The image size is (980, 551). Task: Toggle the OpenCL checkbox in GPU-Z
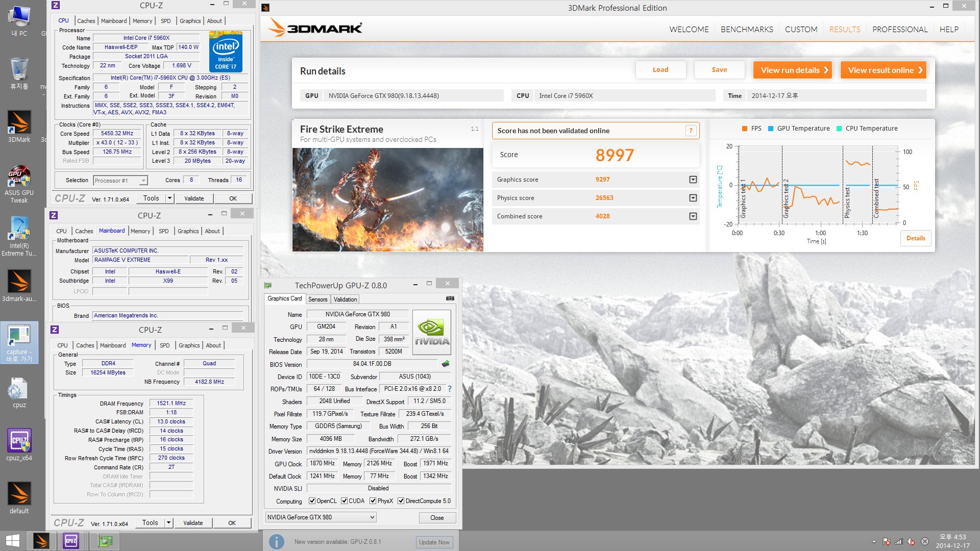(x=312, y=501)
